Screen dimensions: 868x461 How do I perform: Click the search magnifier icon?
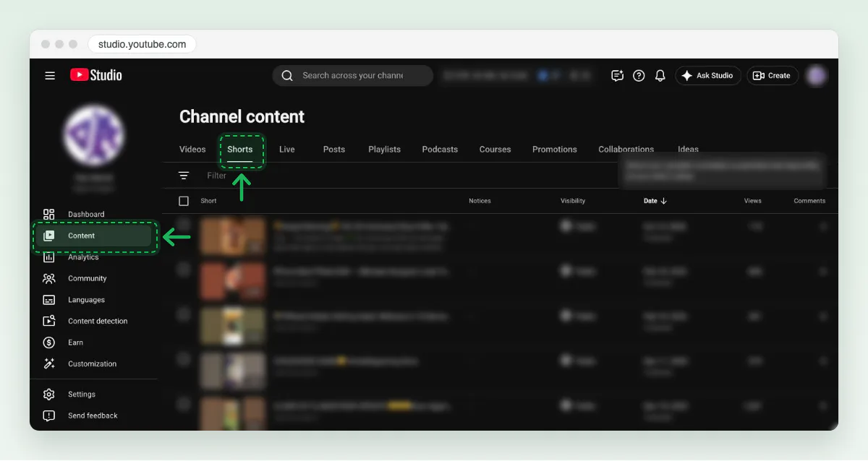click(287, 75)
